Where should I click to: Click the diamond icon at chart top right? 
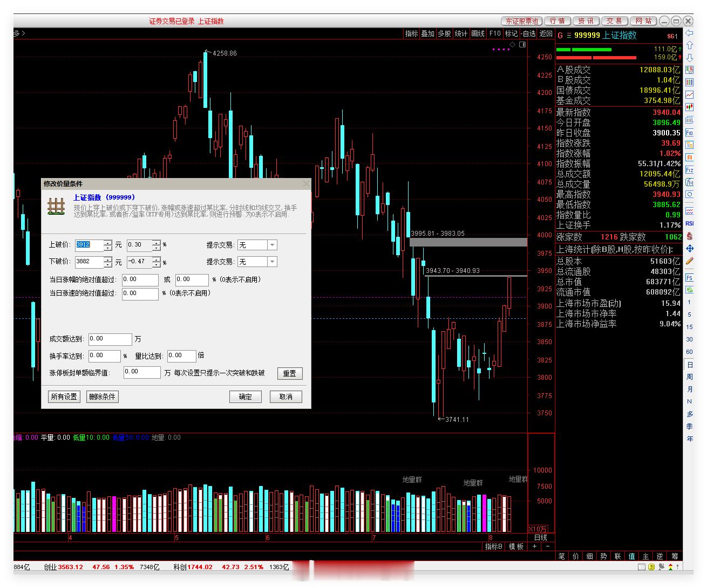click(x=513, y=45)
